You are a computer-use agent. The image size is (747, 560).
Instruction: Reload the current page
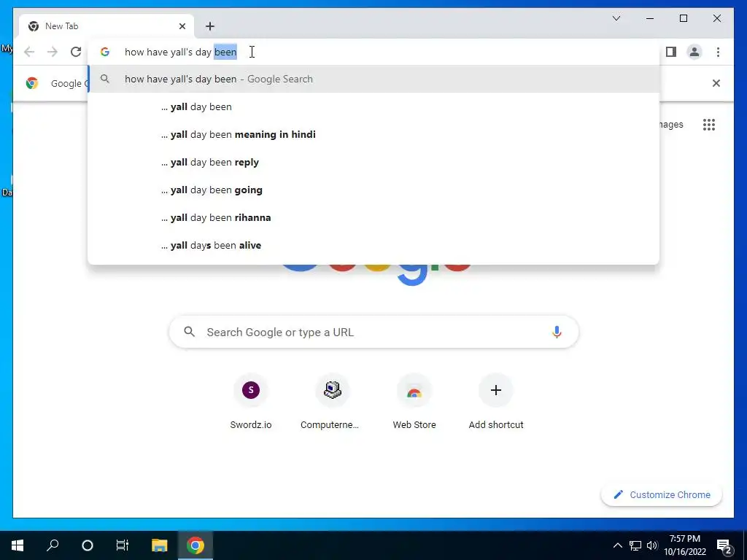coord(76,52)
